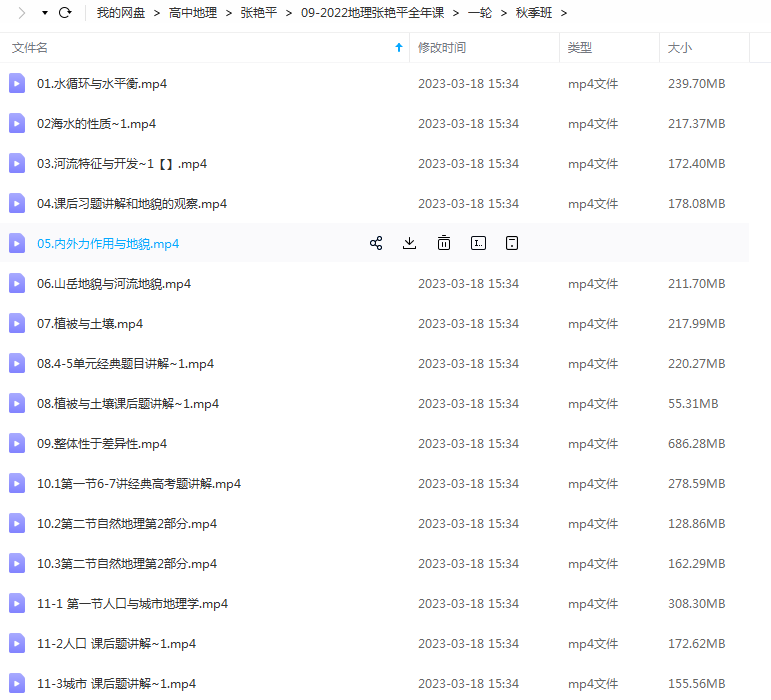Click the rename icon on the hovered row
This screenshot has height=700, width=771.
click(x=478, y=243)
